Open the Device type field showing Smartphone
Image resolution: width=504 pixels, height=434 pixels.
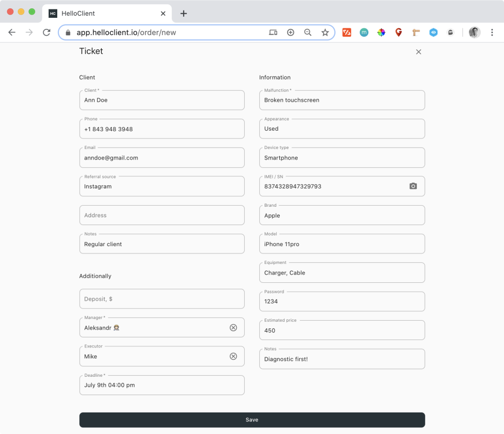pyautogui.click(x=342, y=157)
